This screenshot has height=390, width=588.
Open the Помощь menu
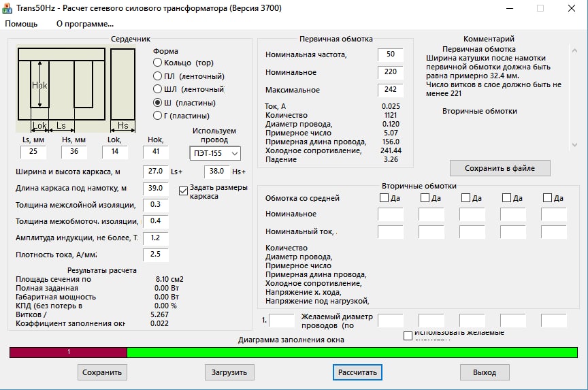(x=21, y=24)
